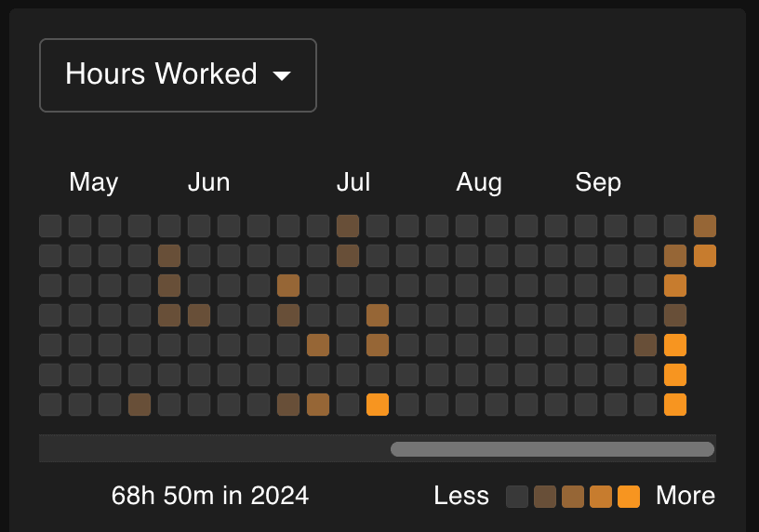Click the More legend label
The height and width of the screenshot is (532, 759).
686,496
